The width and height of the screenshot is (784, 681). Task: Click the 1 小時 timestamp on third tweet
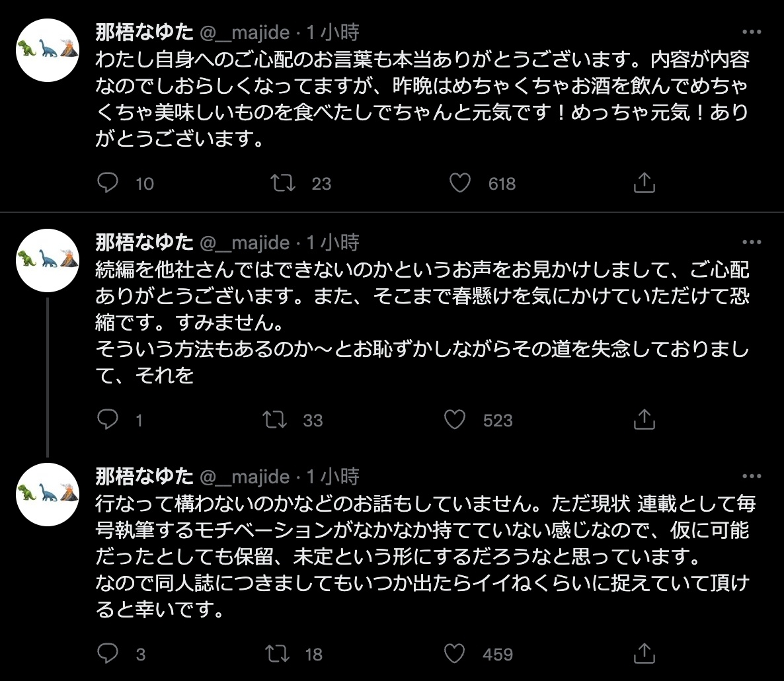coord(333,476)
